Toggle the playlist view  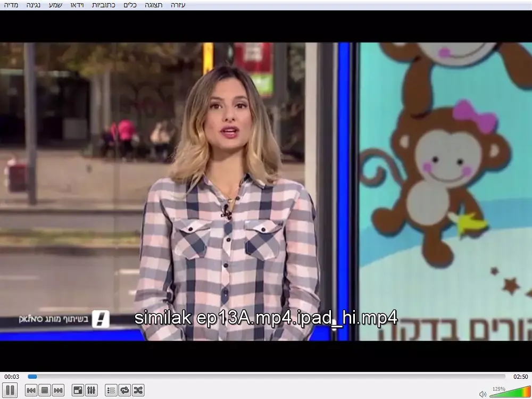pos(111,390)
